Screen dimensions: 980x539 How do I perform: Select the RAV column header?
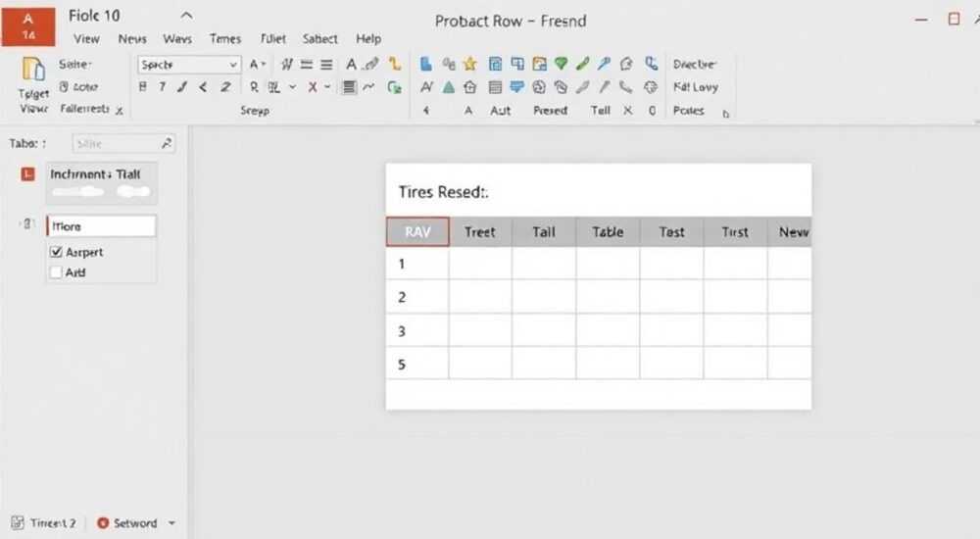coord(417,232)
